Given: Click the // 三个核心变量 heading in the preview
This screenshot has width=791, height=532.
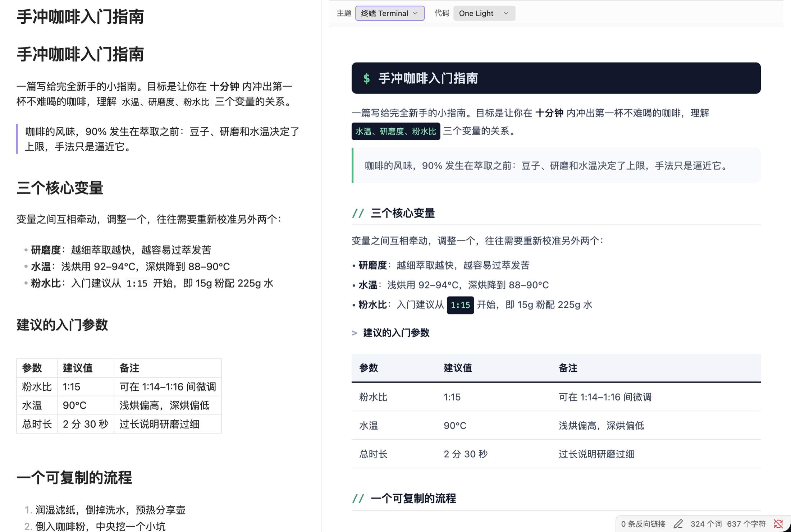Looking at the screenshot, I should click(x=393, y=213).
